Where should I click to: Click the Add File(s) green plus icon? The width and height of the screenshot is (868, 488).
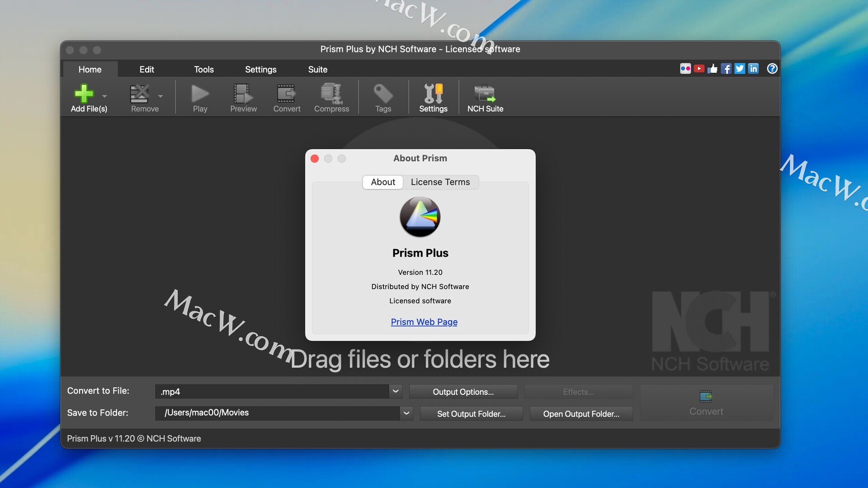click(x=84, y=94)
